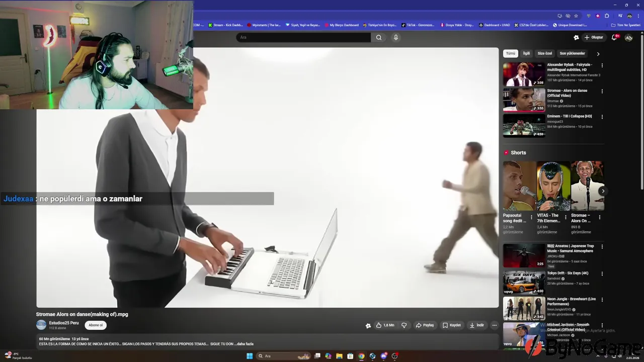Click the Oluştur create button
This screenshot has height=362, width=644.
coord(594,37)
